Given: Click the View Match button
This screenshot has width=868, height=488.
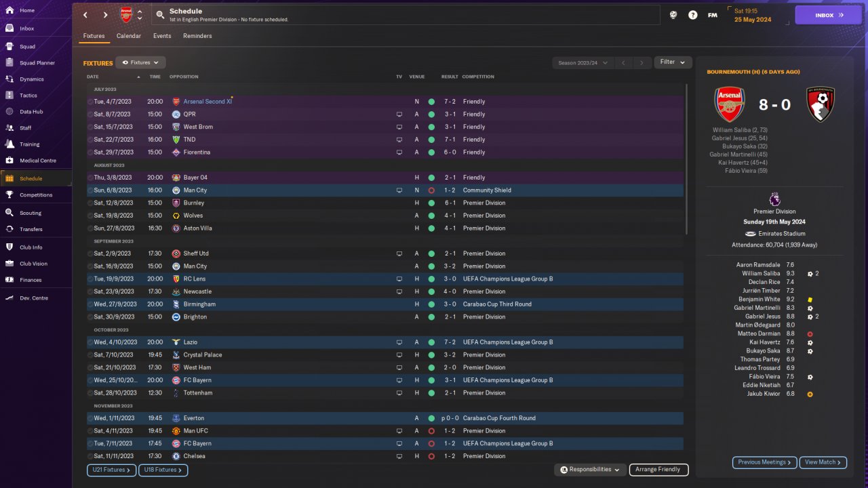Looking at the screenshot, I should pyautogui.click(x=823, y=462).
